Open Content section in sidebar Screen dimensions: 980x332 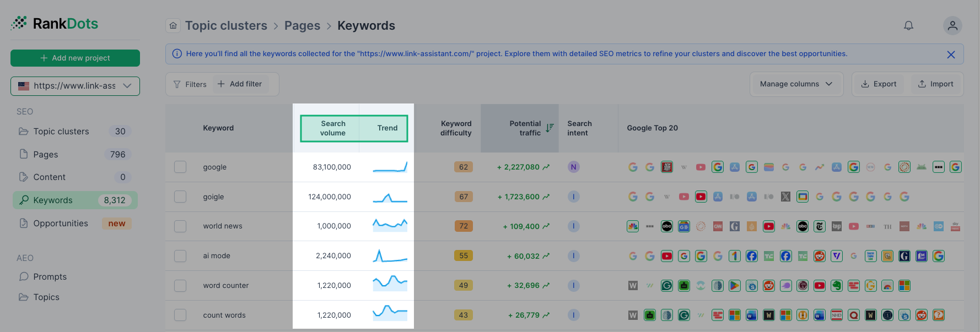[x=75, y=177]
